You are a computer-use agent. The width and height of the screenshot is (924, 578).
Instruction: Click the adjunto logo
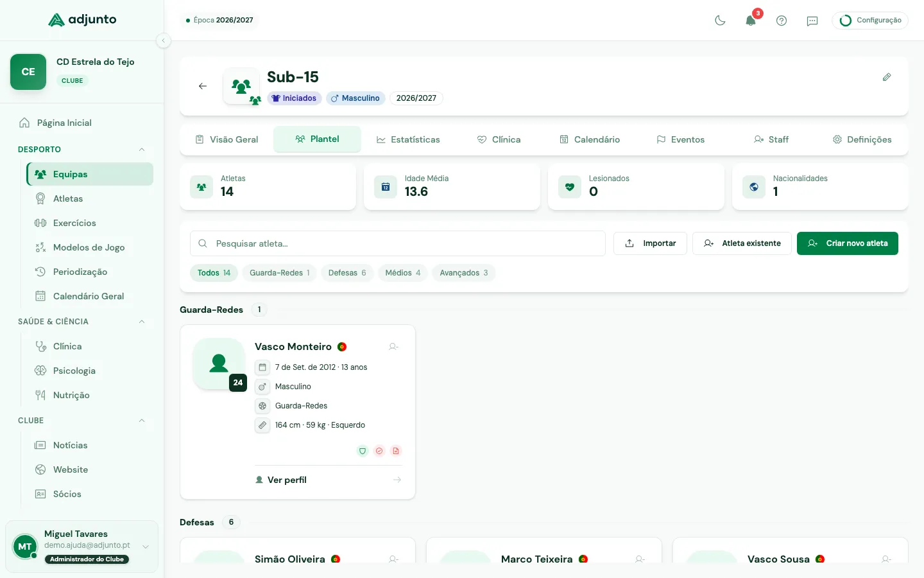(82, 20)
